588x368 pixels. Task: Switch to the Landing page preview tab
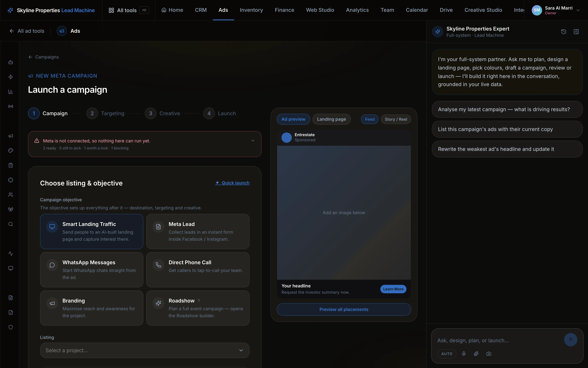[x=331, y=119]
